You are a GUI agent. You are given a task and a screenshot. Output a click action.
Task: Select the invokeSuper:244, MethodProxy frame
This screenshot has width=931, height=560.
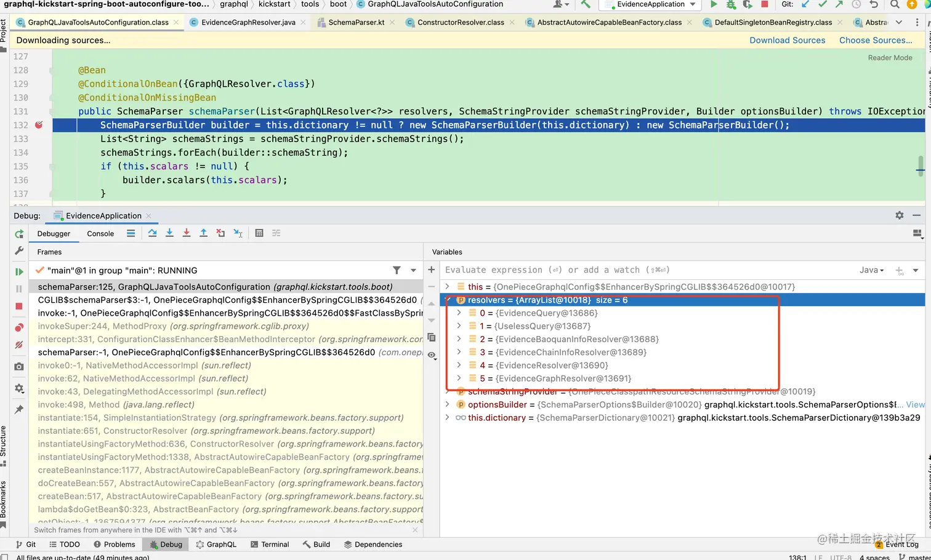[x=174, y=326]
